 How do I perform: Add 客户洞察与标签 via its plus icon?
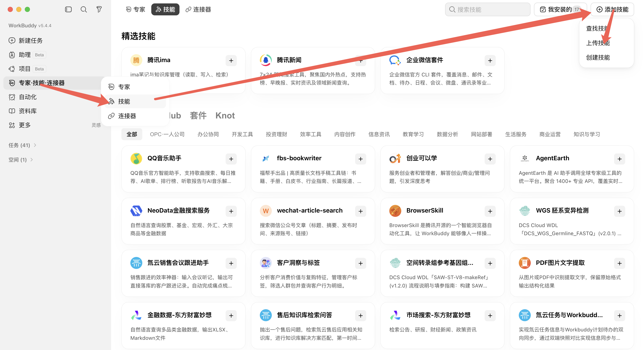[x=360, y=263]
